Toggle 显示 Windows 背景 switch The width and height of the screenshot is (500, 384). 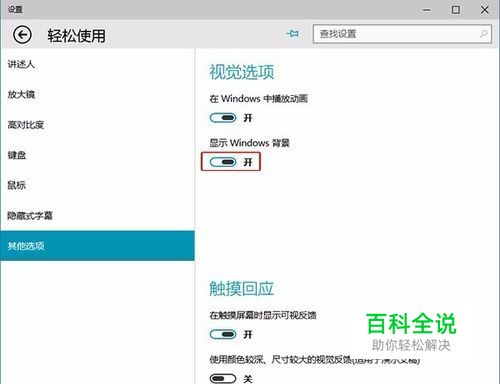[x=223, y=162]
